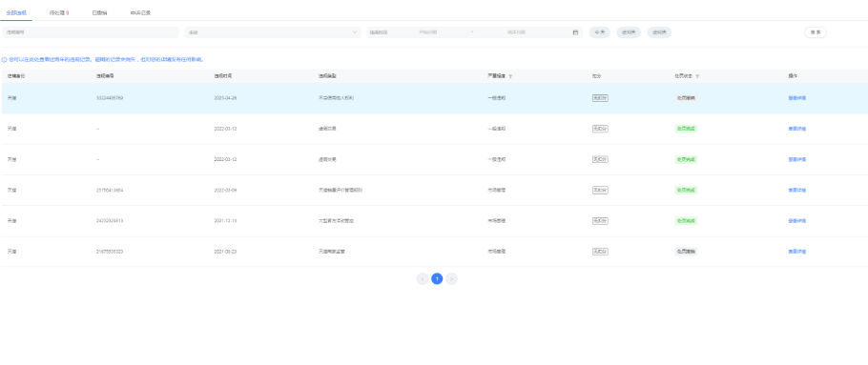
Task: Click the 无扣分 tag in 2021-12-13 row
Action: [600, 221]
